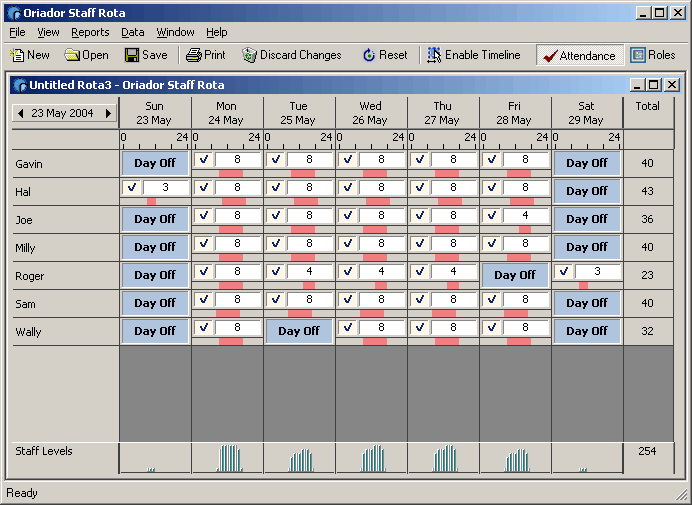This screenshot has height=505, width=692.
Task: Click Gavin's Sunday Day Off button
Action: click(155, 163)
